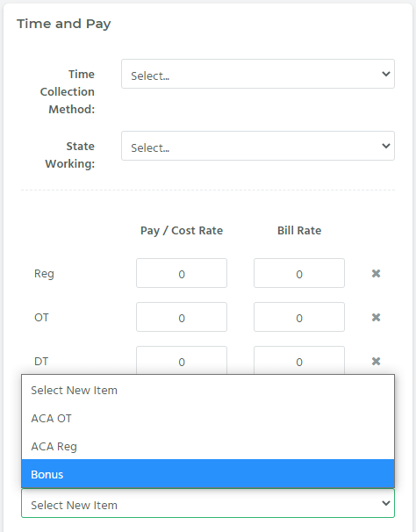This screenshot has width=416, height=532.
Task: Open Time Collection Method dropdown
Action: coord(258,74)
